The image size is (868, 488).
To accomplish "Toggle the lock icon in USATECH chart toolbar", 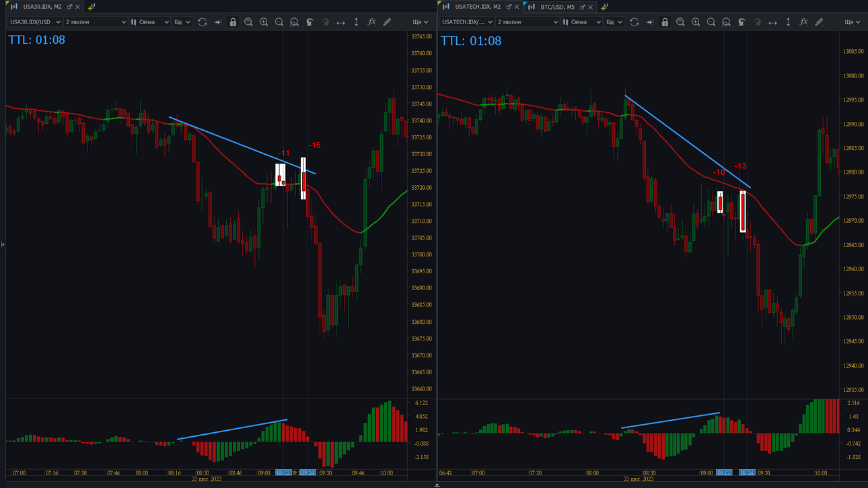I will [665, 22].
